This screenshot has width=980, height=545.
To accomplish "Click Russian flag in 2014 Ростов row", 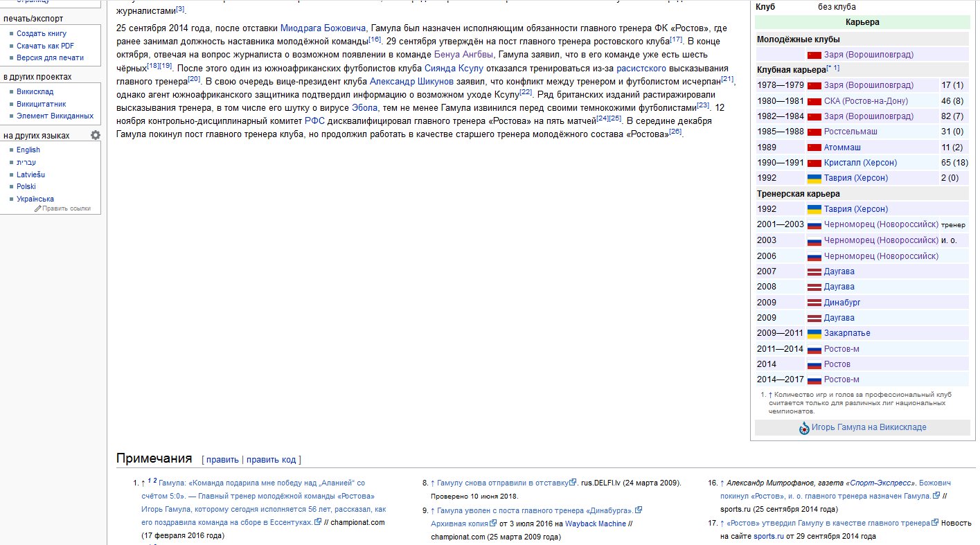I will click(814, 364).
